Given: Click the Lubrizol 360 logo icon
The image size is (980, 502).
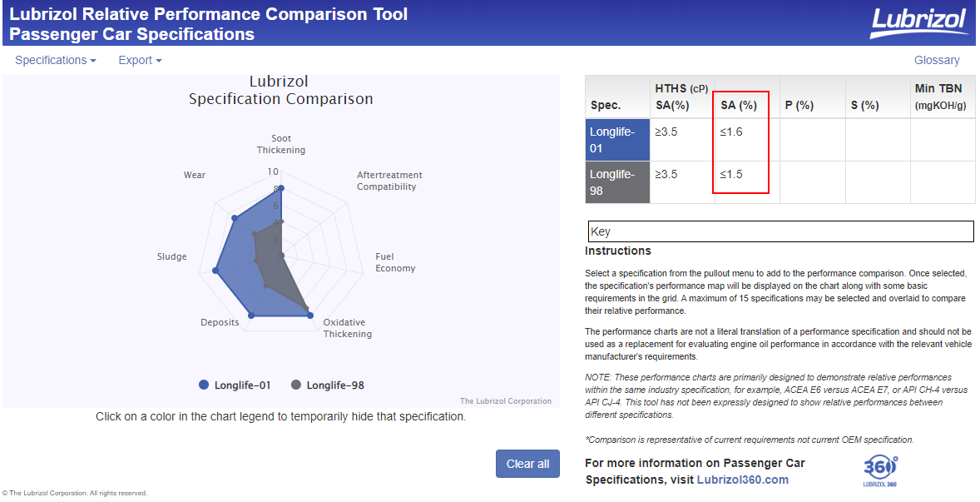Looking at the screenshot, I should [880, 470].
